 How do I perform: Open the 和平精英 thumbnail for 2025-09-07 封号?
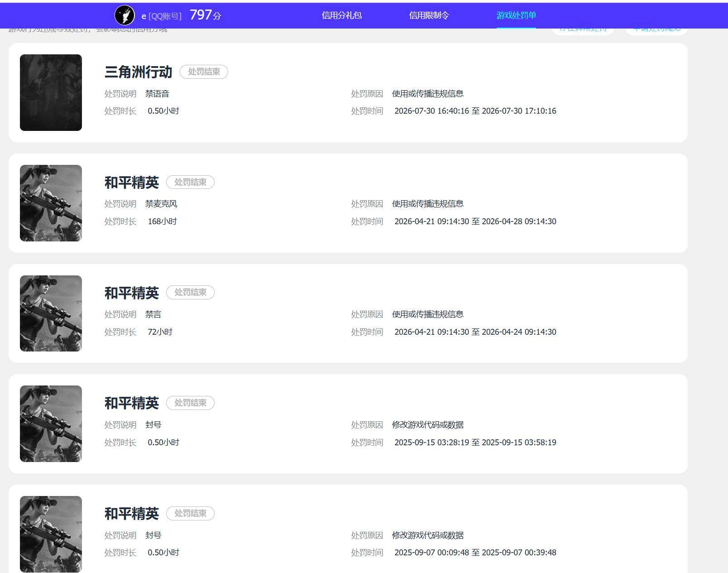point(51,534)
